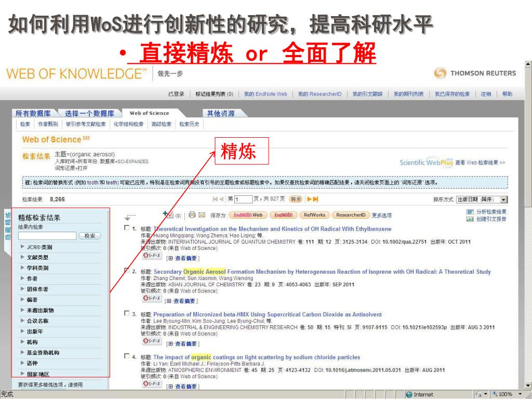This screenshot has width=532, height=399.
Task: Click SFX button under result 1
Action: [x=152, y=255]
